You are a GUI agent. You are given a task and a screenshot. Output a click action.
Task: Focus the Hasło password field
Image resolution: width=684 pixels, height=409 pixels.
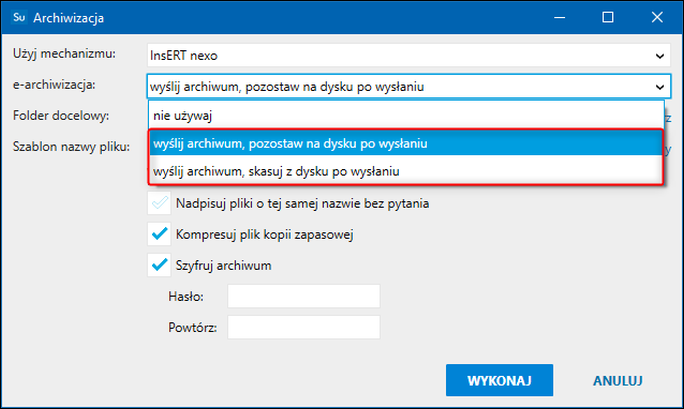coord(304,296)
